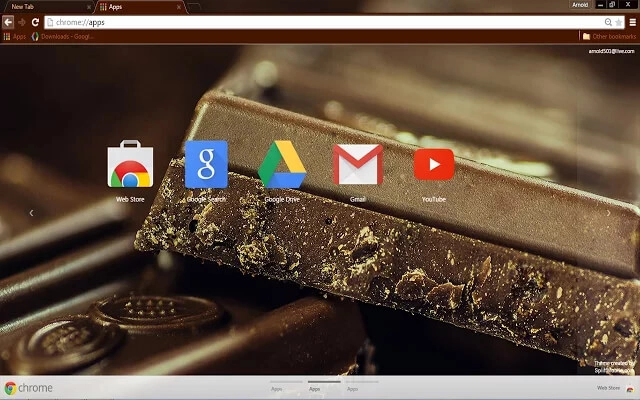640x400 pixels.
Task: Select the last Apps page indicator
Action: coord(362,386)
